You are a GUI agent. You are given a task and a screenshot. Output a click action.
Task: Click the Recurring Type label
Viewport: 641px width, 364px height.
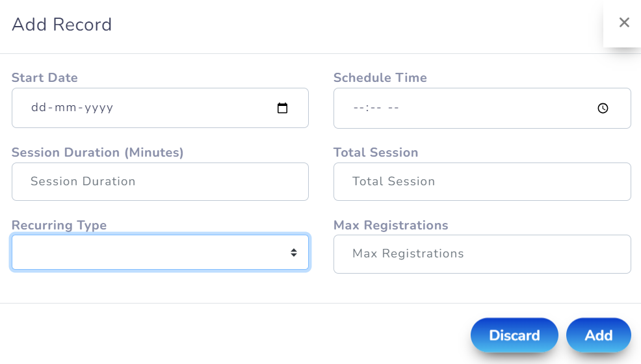pos(59,226)
